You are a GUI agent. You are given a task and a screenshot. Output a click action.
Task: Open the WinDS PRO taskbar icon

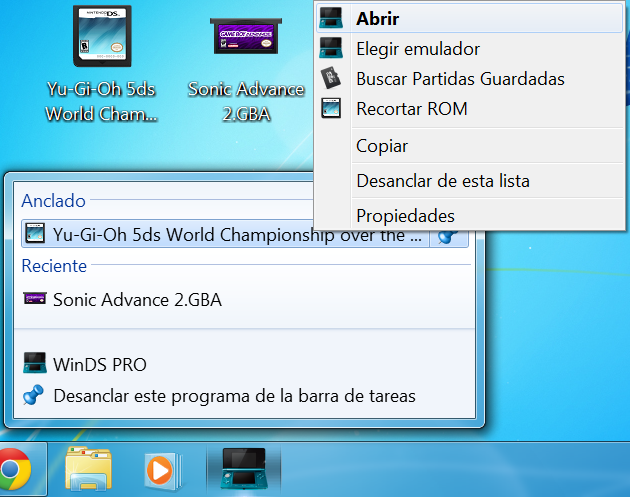[x=244, y=469]
